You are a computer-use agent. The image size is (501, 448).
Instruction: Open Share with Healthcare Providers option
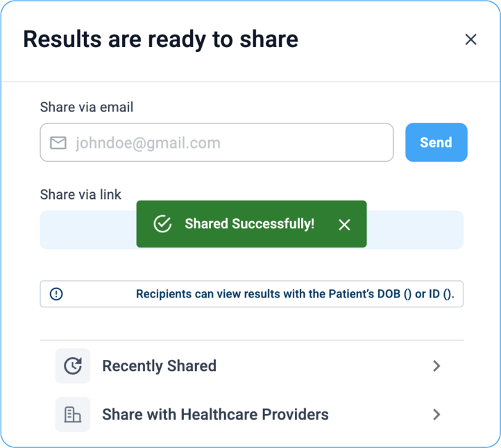pyautogui.click(x=215, y=415)
